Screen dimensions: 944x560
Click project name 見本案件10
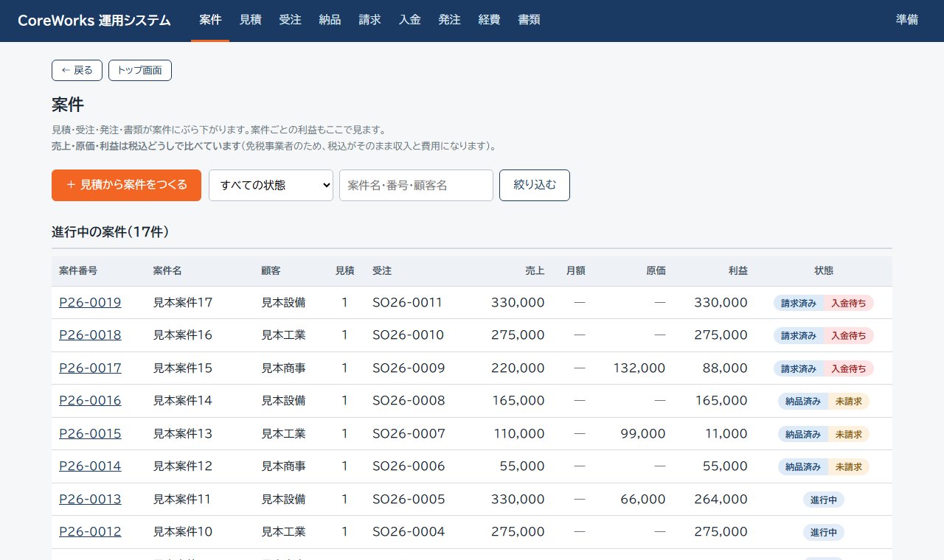pyautogui.click(x=183, y=531)
